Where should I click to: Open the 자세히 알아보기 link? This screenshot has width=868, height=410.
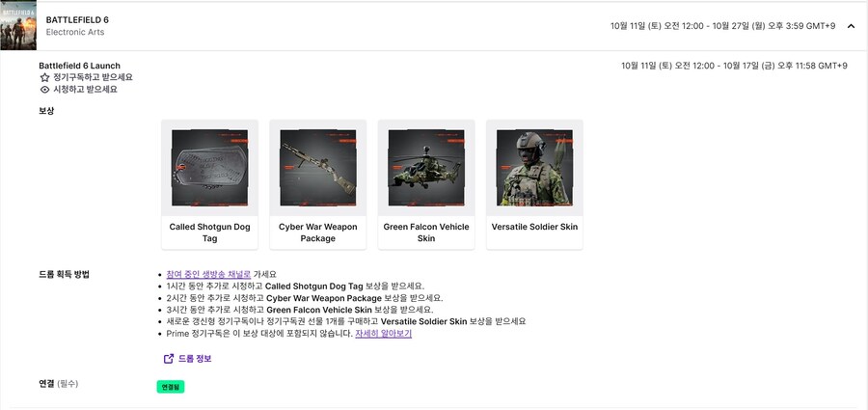click(383, 334)
